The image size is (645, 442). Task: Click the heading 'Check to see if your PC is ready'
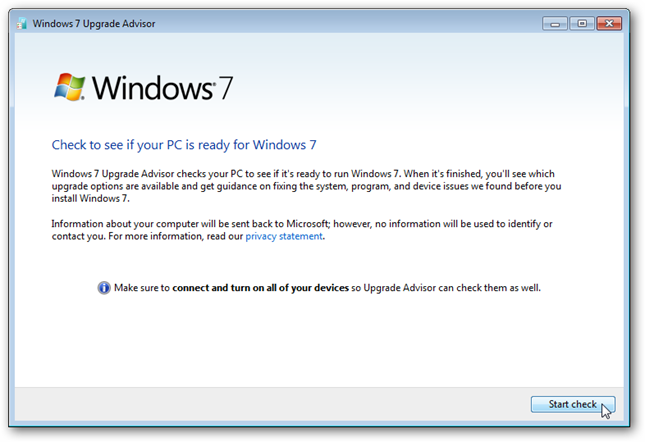coord(184,145)
